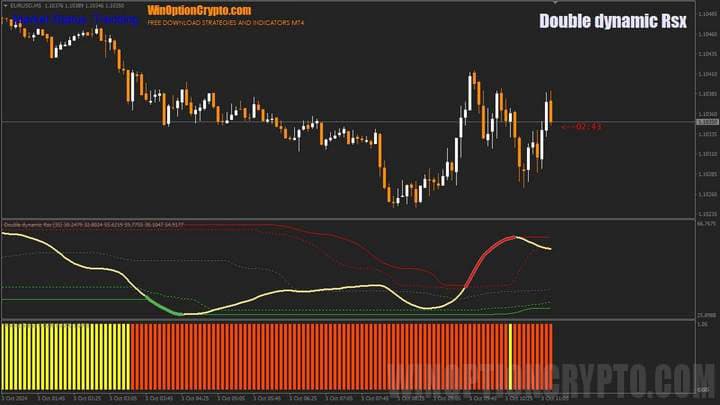This screenshot has height=405, width=720.
Task: Click the orange-red histogram block
Action: [320, 356]
